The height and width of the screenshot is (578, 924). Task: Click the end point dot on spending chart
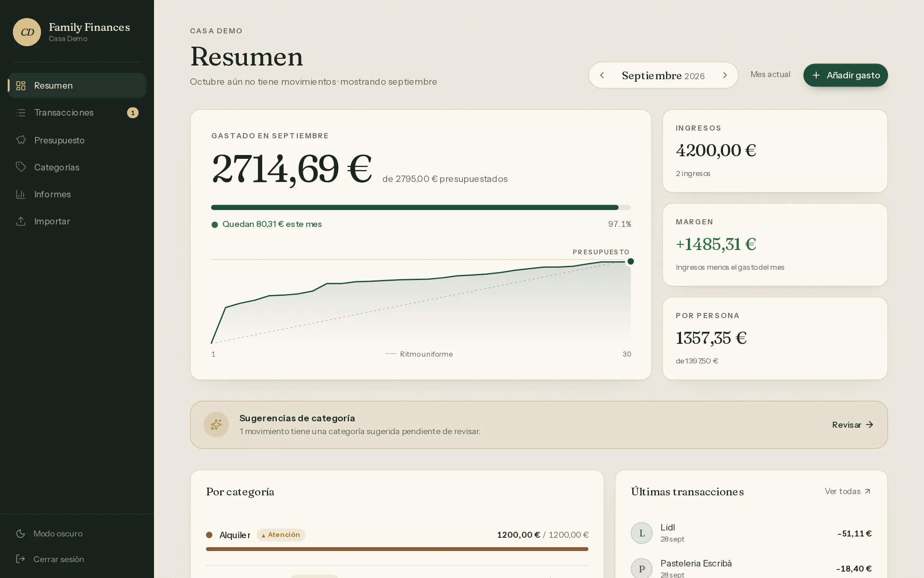[631, 262]
